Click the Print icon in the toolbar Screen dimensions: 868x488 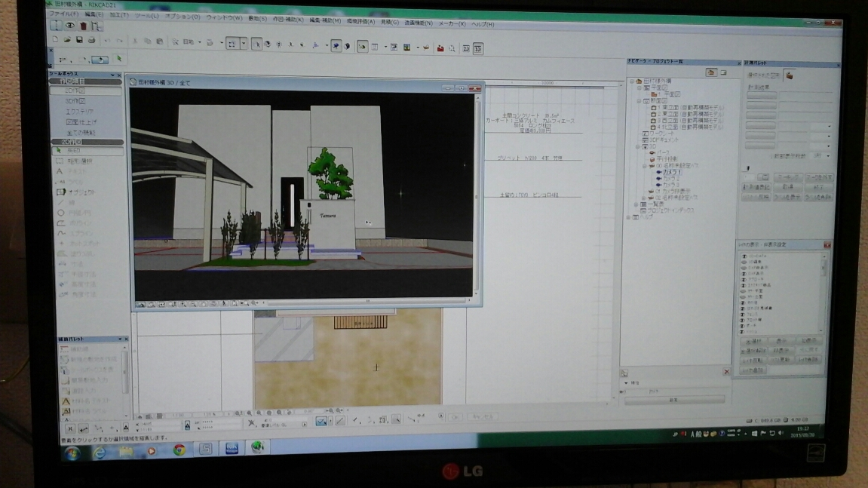[x=91, y=40]
